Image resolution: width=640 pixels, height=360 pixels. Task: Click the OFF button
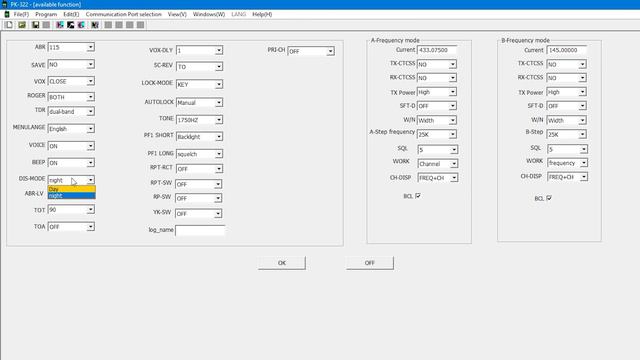(x=370, y=263)
